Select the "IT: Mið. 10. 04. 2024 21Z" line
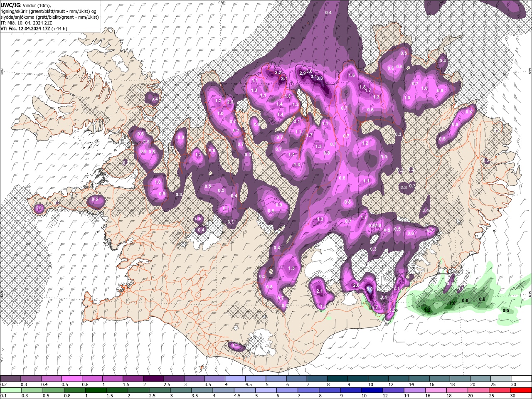The width and height of the screenshot is (532, 399). pyautogui.click(x=26, y=23)
